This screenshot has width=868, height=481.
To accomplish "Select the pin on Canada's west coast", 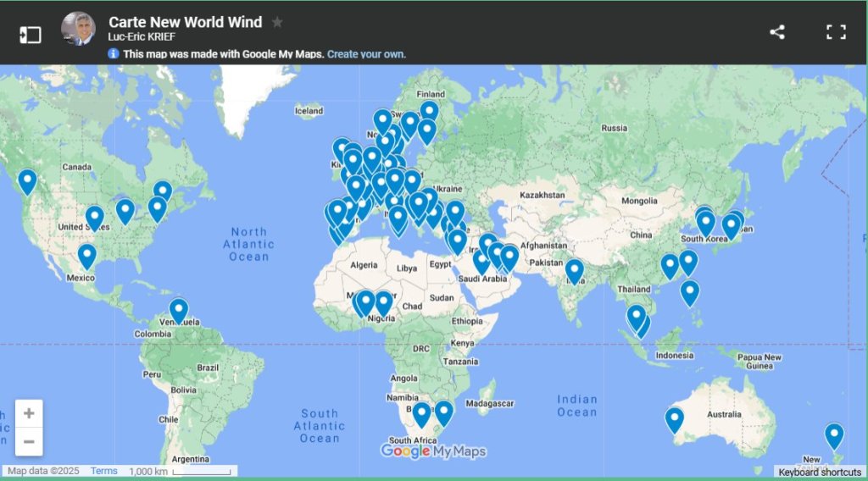I will pyautogui.click(x=27, y=180).
